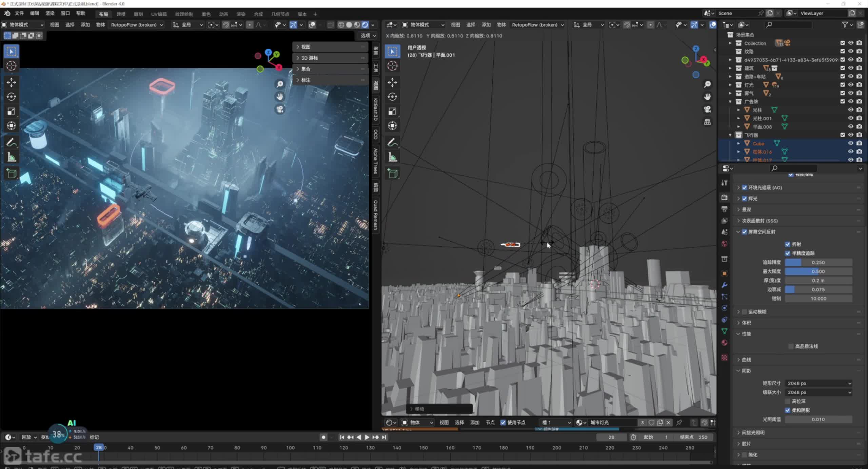
Task: Adjust the 边衰减 0.075 slider
Action: click(818, 290)
